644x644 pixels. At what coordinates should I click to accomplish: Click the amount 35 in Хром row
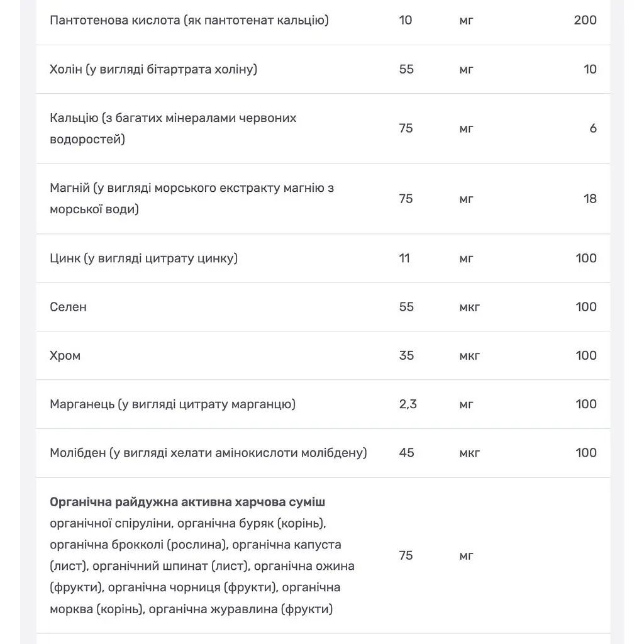coord(406,356)
